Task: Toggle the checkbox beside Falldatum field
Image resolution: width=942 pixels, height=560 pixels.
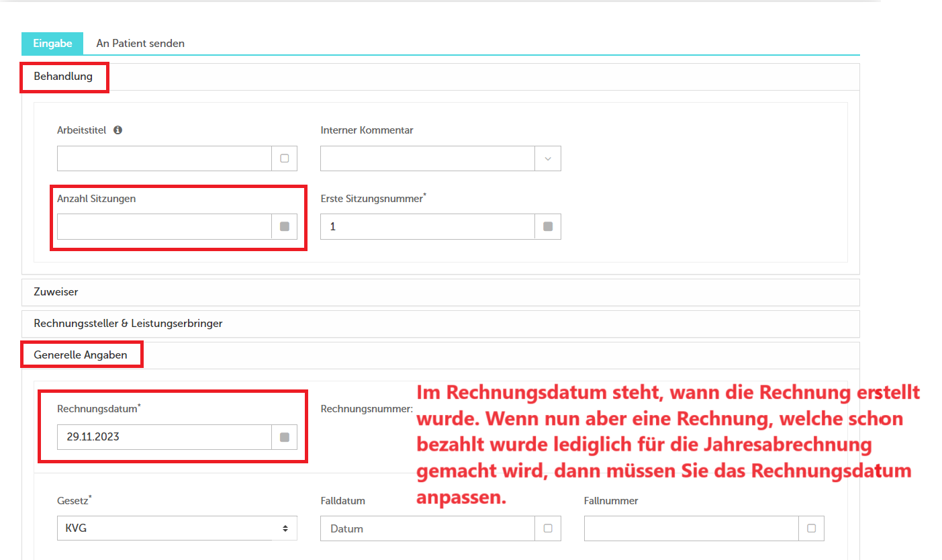Action: [548, 528]
